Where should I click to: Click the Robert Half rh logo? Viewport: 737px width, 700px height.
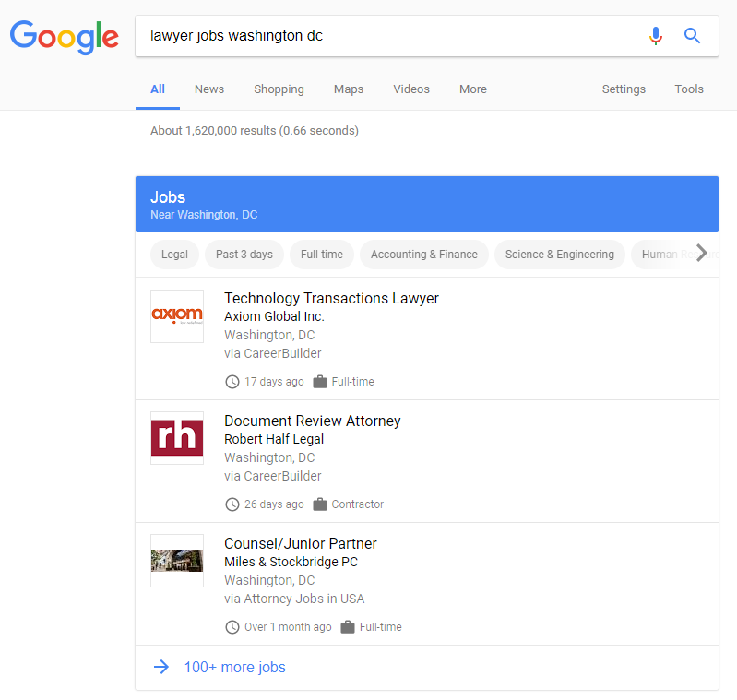coord(177,438)
